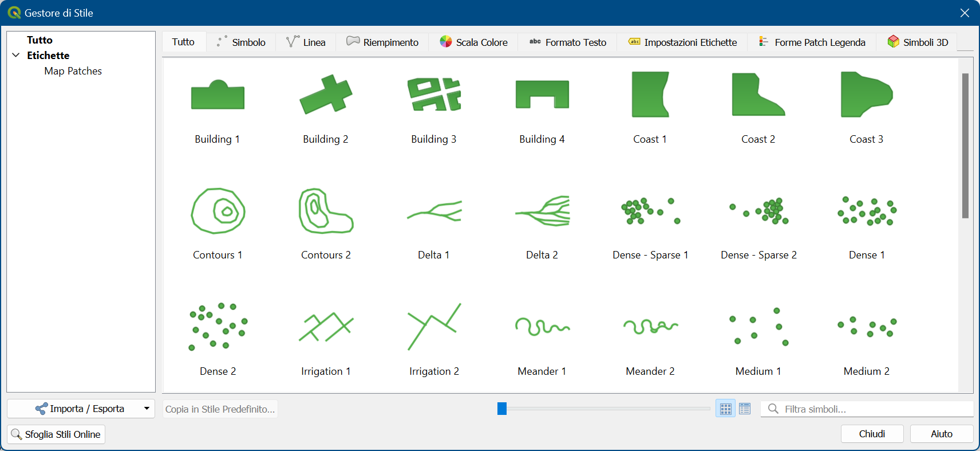The height and width of the screenshot is (451, 980).
Task: Select the Building 3 patch shape
Action: [x=434, y=108]
